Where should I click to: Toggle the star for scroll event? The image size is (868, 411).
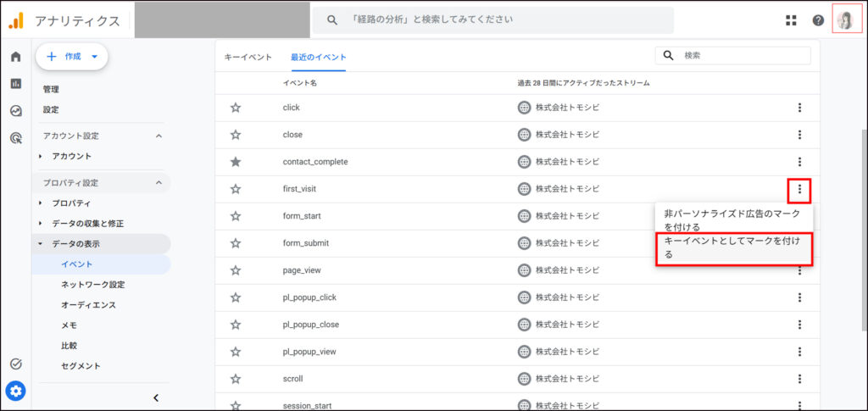click(236, 379)
